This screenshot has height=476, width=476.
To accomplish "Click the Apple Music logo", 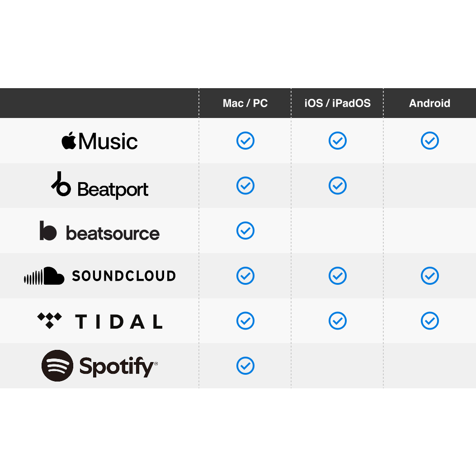I will coord(99,141).
